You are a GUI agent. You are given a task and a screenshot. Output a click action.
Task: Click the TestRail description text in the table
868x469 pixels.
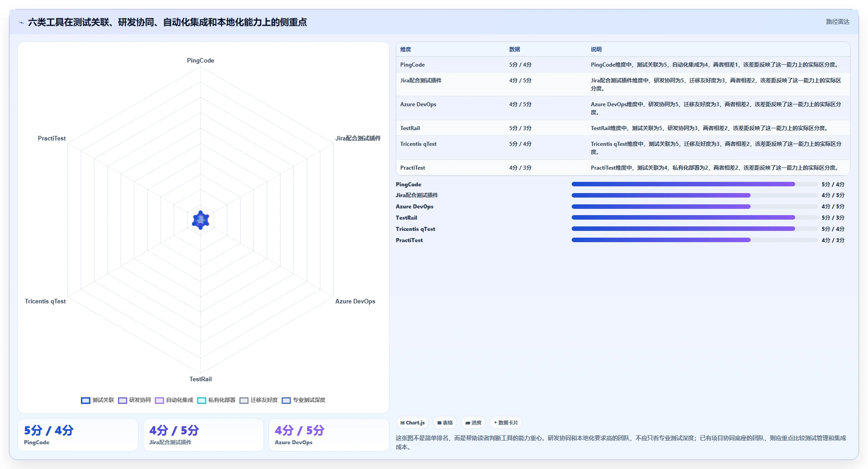point(710,128)
